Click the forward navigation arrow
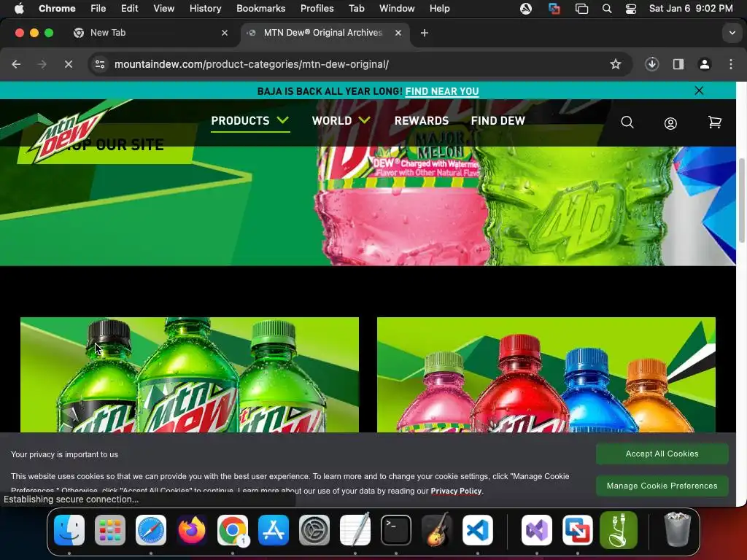Image resolution: width=747 pixels, height=560 pixels. pyautogui.click(x=42, y=64)
